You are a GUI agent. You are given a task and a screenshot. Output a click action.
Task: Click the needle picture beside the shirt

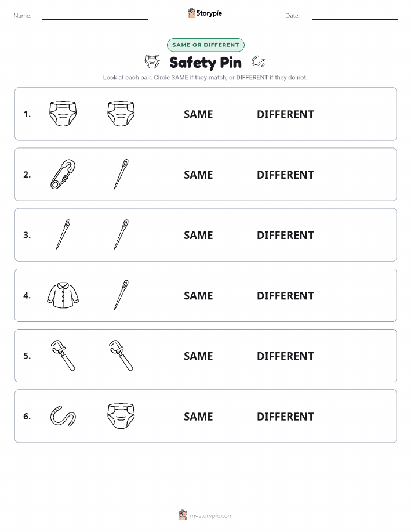[121, 295]
